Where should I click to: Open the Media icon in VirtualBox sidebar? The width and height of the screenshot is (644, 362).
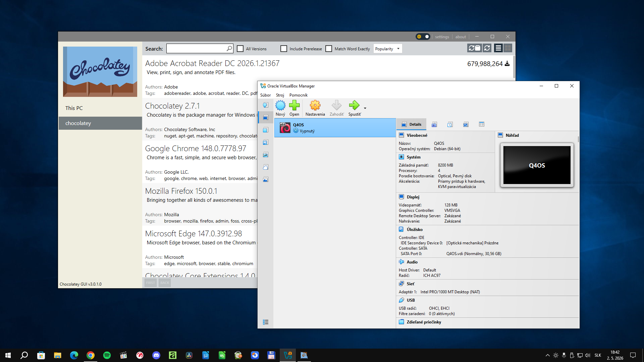point(266,142)
